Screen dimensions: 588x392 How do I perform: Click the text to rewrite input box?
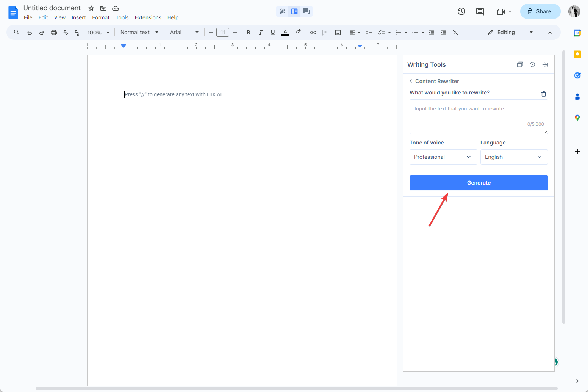(x=479, y=117)
